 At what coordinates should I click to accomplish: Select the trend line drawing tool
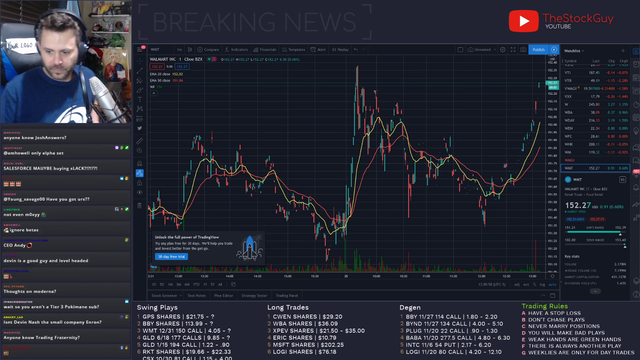pos(140,71)
